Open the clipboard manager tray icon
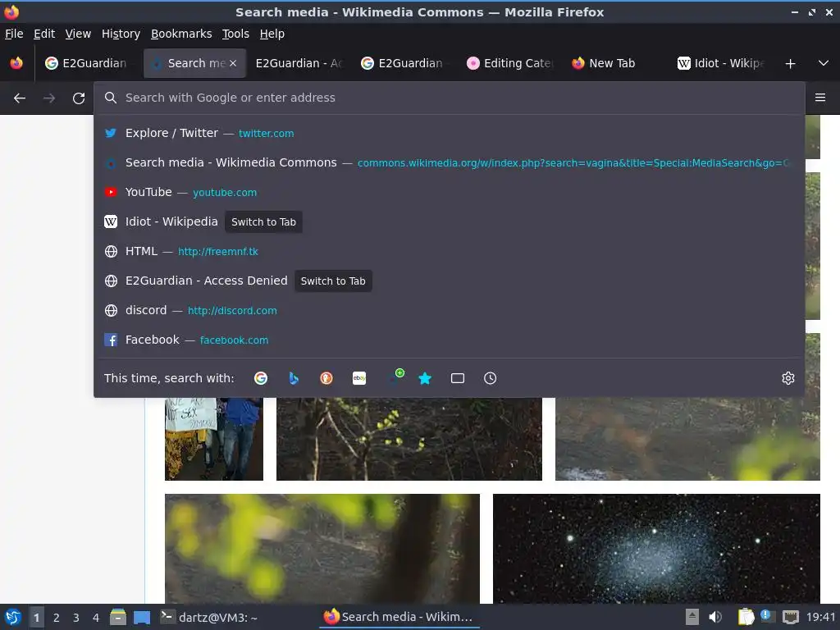The height and width of the screenshot is (630, 840). pyautogui.click(x=745, y=617)
